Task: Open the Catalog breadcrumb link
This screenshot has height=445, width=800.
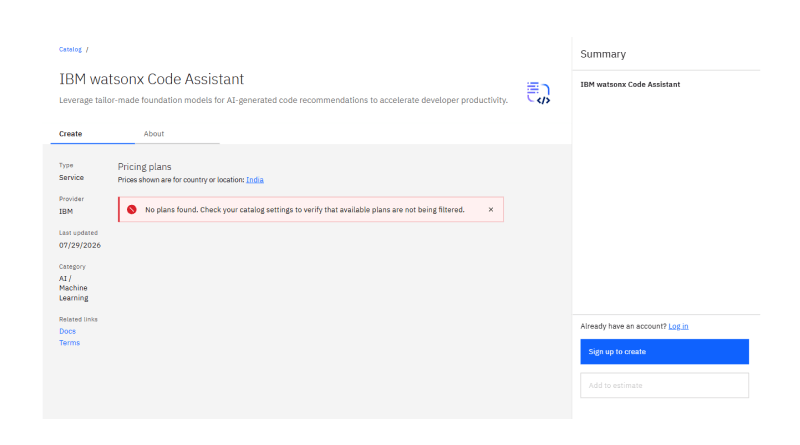Action: (70, 50)
